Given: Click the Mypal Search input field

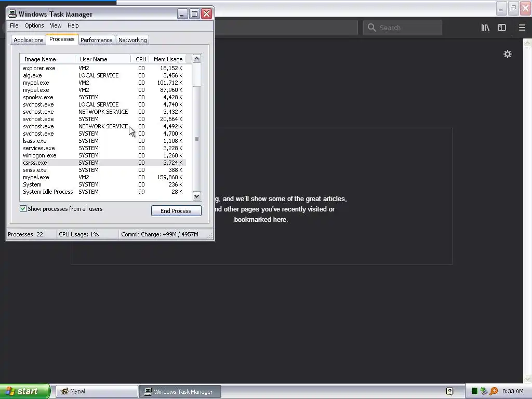Looking at the screenshot, I should click(403, 28).
